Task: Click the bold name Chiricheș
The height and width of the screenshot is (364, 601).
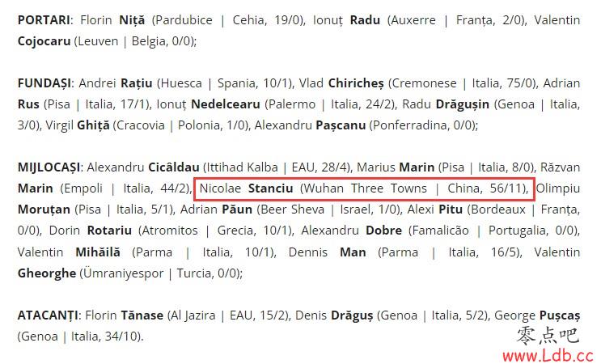Action: [x=356, y=83]
